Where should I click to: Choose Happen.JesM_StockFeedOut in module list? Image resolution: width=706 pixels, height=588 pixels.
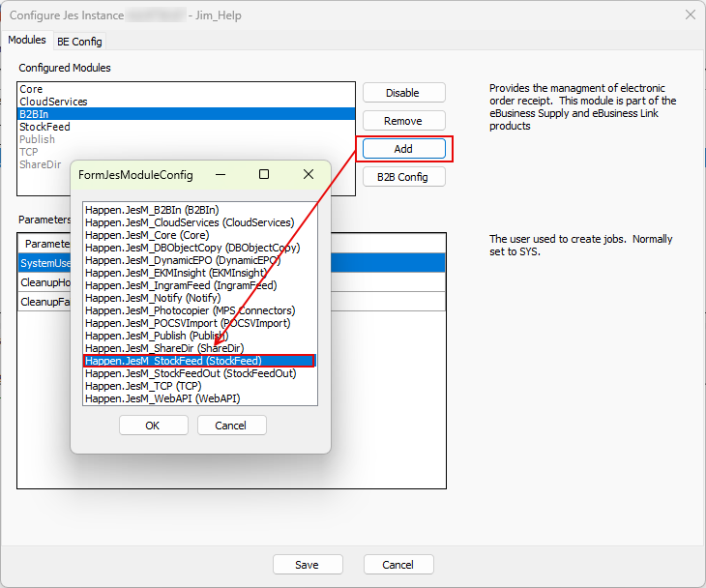click(200, 373)
